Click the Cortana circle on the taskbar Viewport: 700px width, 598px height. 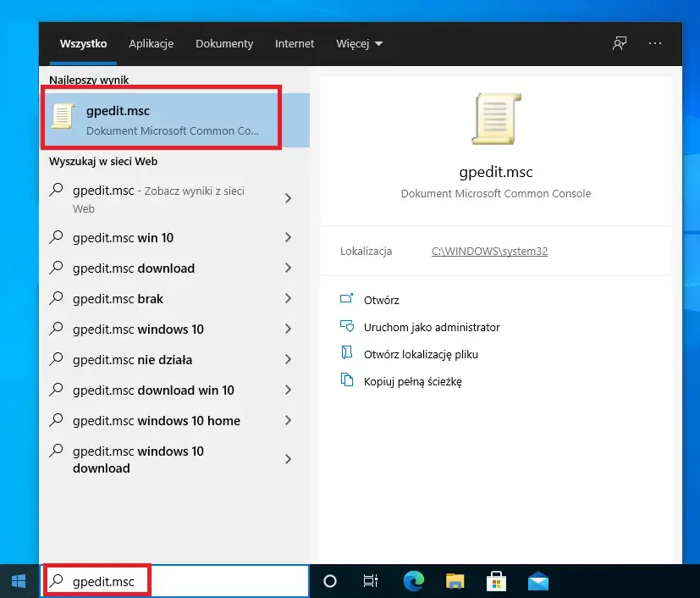point(330,581)
